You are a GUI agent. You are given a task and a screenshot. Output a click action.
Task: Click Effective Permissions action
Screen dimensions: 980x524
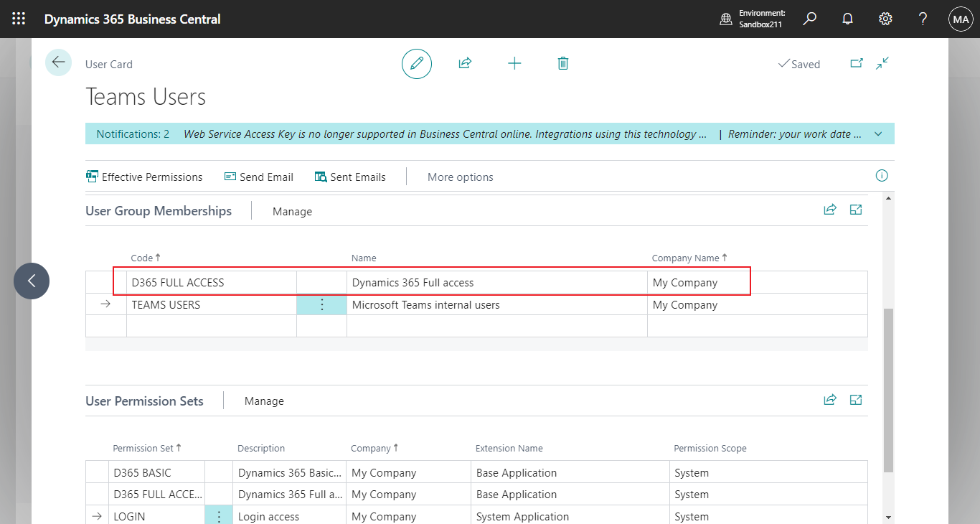click(x=144, y=177)
